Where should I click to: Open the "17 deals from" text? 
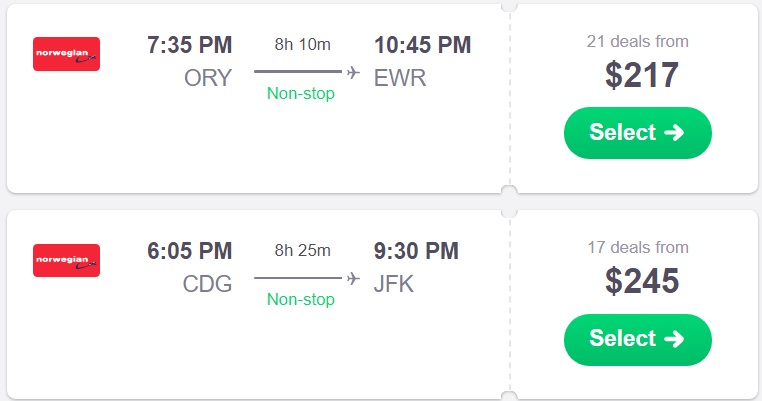[x=637, y=247]
